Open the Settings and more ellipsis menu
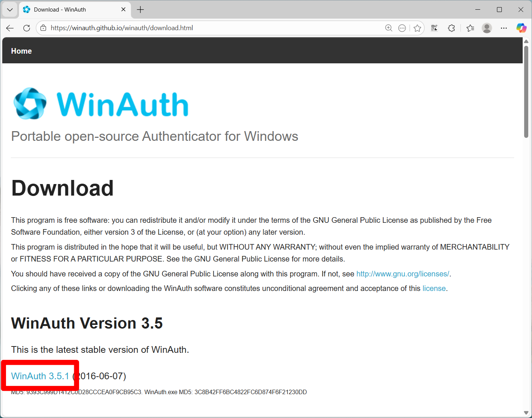Viewport: 532px width, 418px height. [504, 28]
